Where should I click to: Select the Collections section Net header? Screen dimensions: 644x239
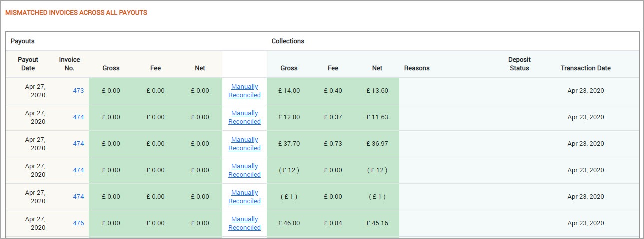point(377,68)
